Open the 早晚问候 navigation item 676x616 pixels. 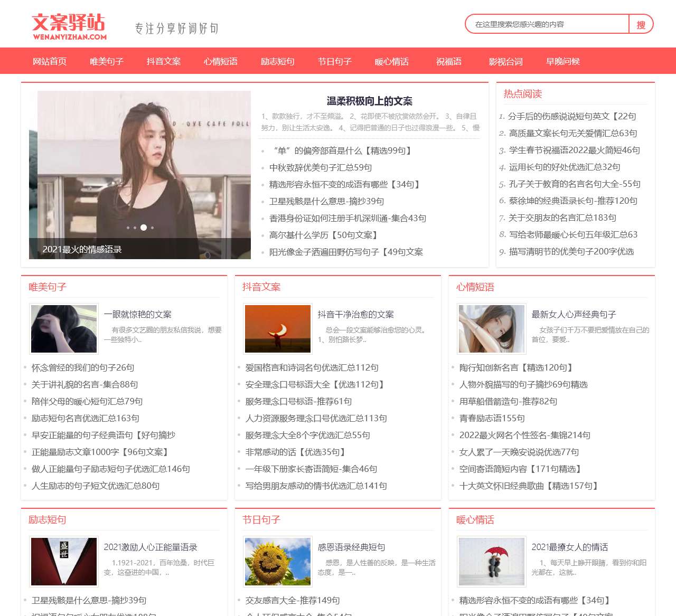click(x=562, y=61)
